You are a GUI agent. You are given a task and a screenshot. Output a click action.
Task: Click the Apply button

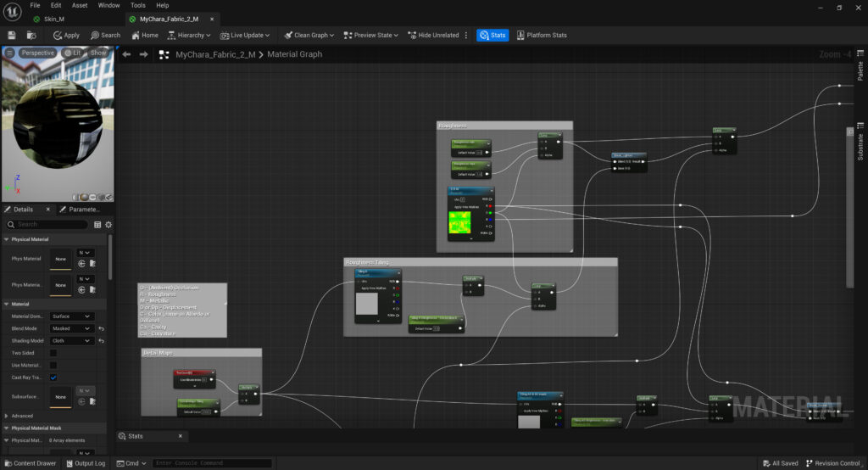click(66, 35)
